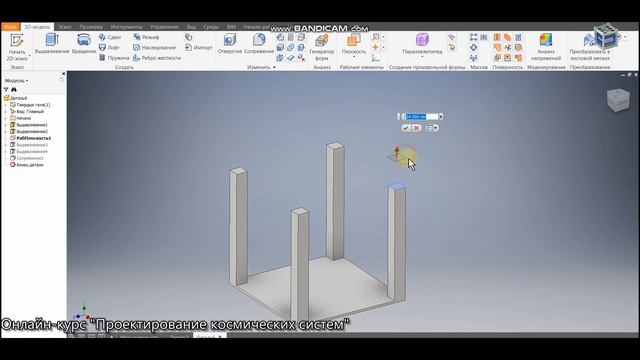Choose the Сдвиг (Sweep) tool
This screenshot has width=640, height=360.
click(x=110, y=37)
